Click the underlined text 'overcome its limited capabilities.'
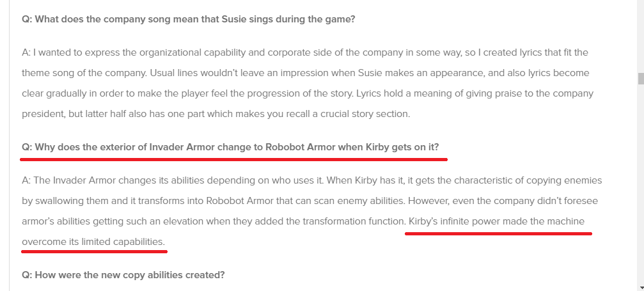 pyautogui.click(x=93, y=242)
